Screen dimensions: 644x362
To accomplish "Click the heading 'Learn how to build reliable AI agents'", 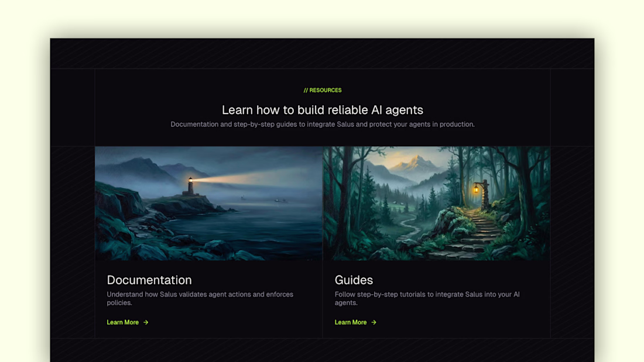I will pos(323,110).
